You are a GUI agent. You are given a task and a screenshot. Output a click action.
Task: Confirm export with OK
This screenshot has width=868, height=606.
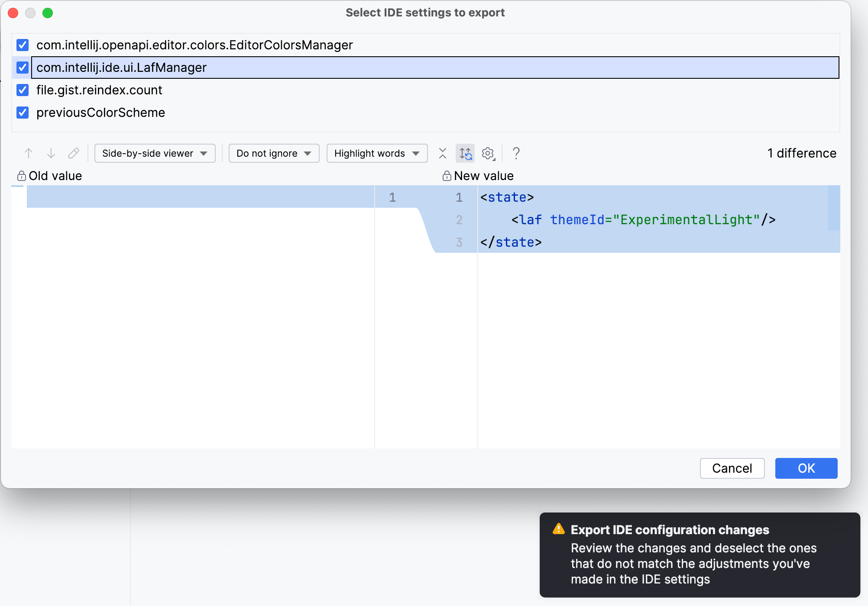[806, 468]
